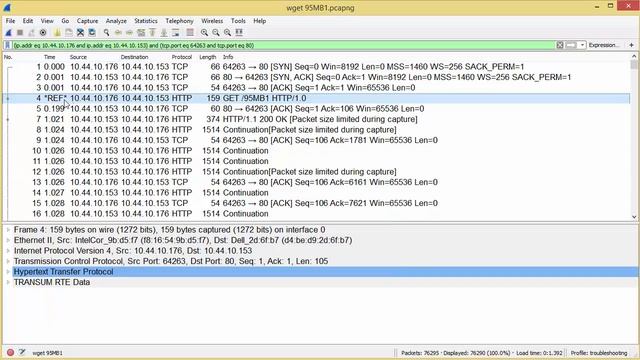The height and width of the screenshot is (360, 640).
Task: Jump to the first packet icon
Action: click(x=152, y=33)
